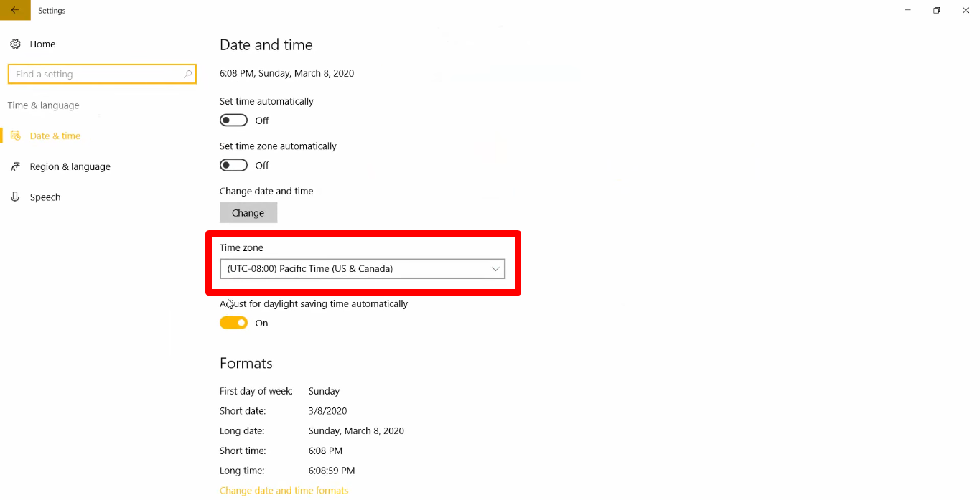
Task: Click the Time zone dropdown chevron arrow
Action: (495, 268)
